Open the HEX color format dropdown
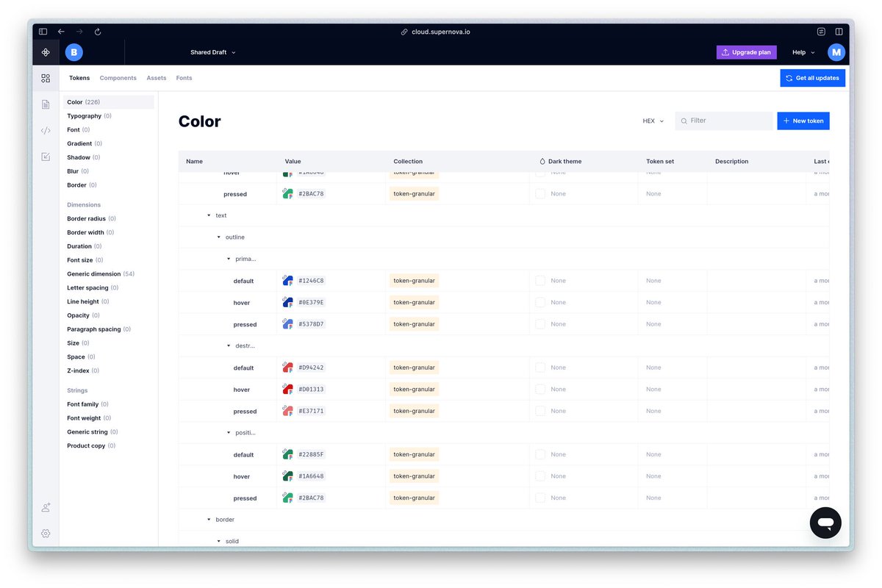882x588 pixels. (653, 121)
